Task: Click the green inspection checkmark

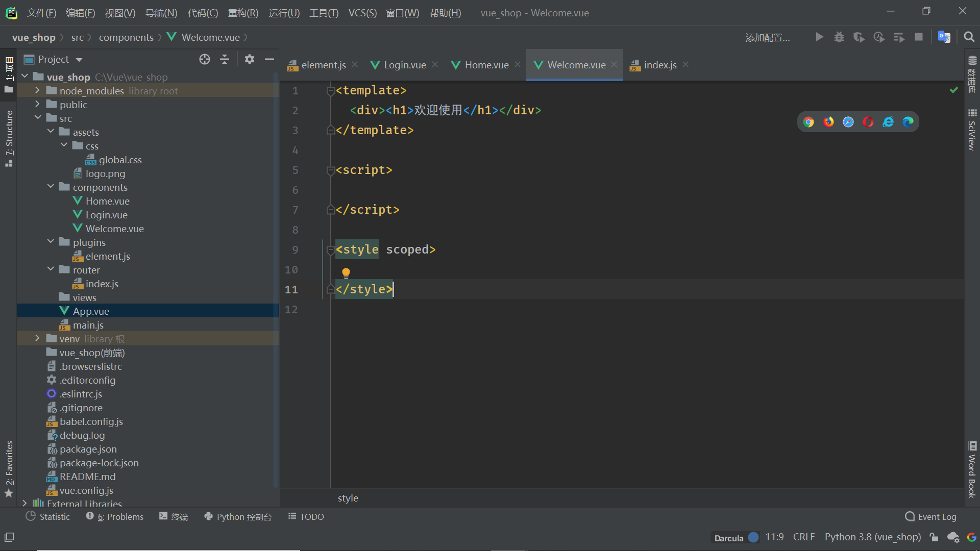Action: click(953, 90)
